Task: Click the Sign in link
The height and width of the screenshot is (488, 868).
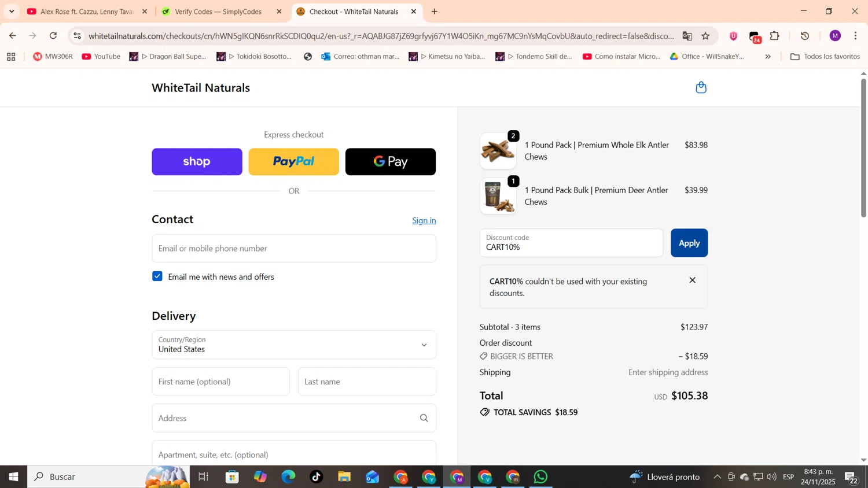Action: coord(424,220)
